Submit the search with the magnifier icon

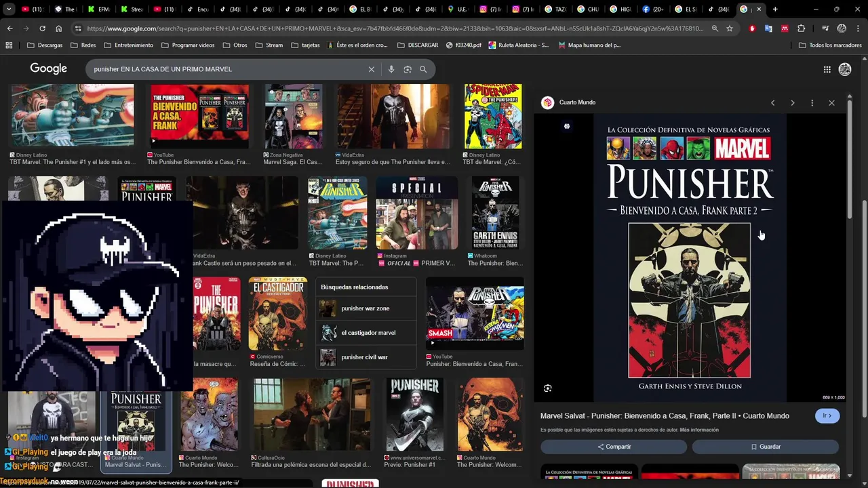click(423, 69)
